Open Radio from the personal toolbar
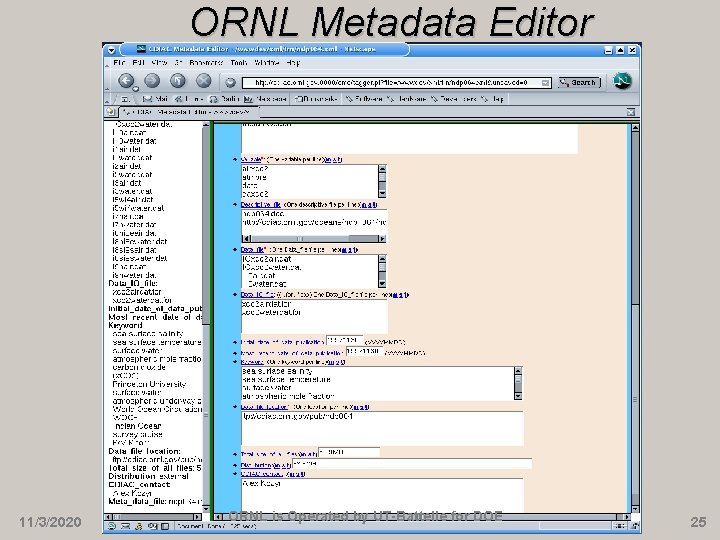This screenshot has height=540, width=720. click(224, 99)
